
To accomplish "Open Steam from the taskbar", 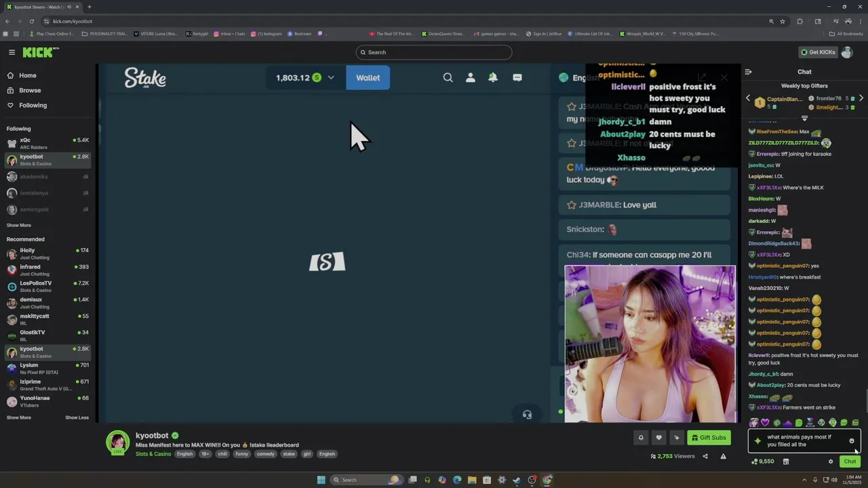I will (517, 480).
